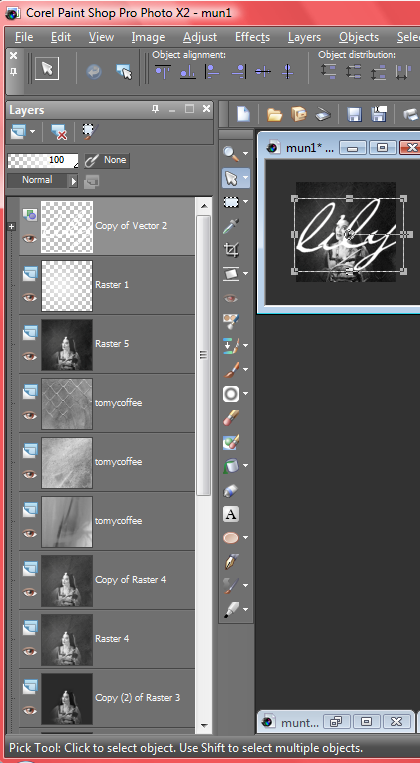
Task: Hide the Copy of Vector 2 layer
Action: (30, 238)
